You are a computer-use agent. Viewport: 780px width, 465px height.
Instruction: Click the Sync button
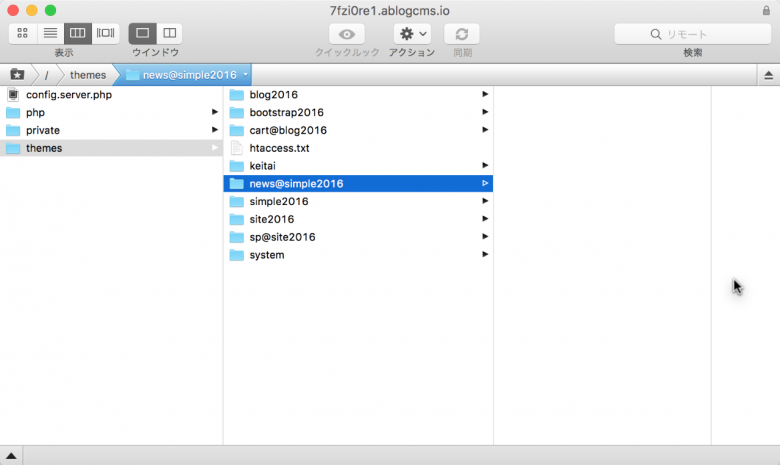click(462, 34)
